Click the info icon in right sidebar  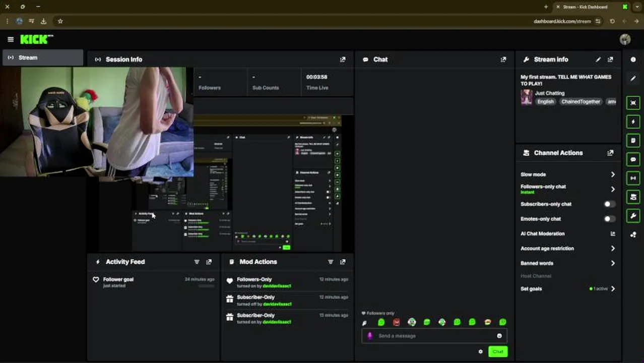point(633,59)
